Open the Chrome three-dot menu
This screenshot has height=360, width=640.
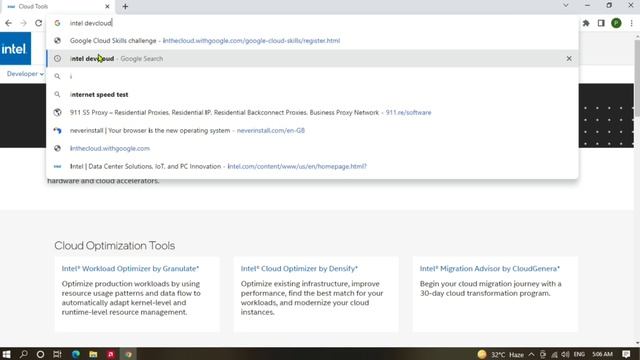(631, 23)
